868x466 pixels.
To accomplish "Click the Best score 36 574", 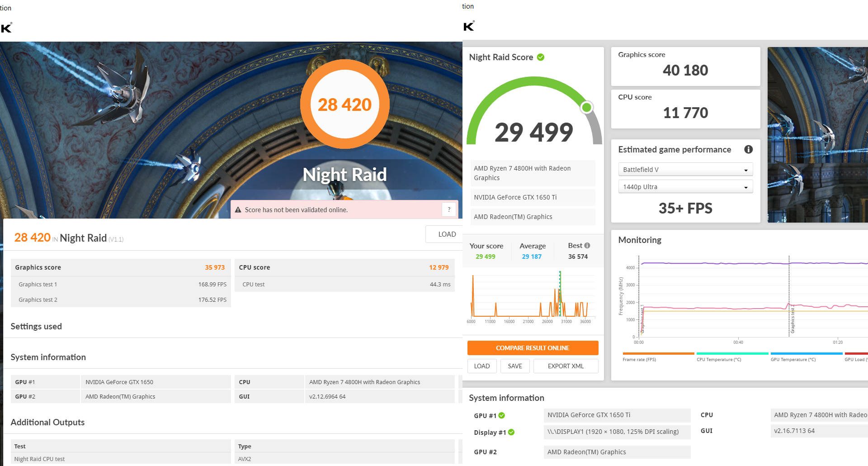I will point(578,257).
